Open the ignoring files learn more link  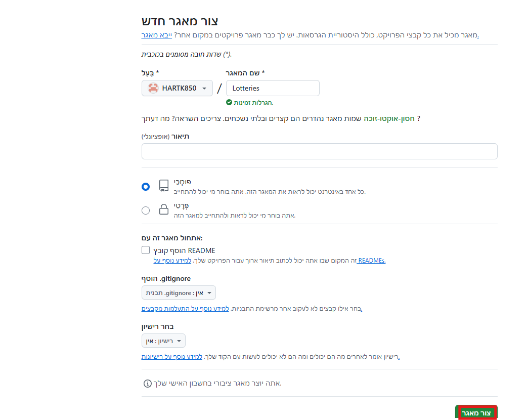(x=185, y=309)
